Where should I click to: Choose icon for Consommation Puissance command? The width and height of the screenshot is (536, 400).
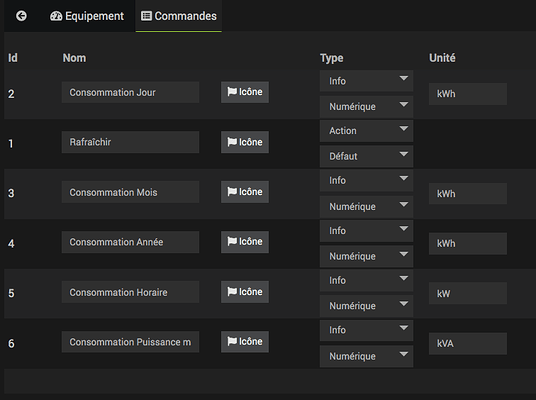pyautogui.click(x=245, y=342)
